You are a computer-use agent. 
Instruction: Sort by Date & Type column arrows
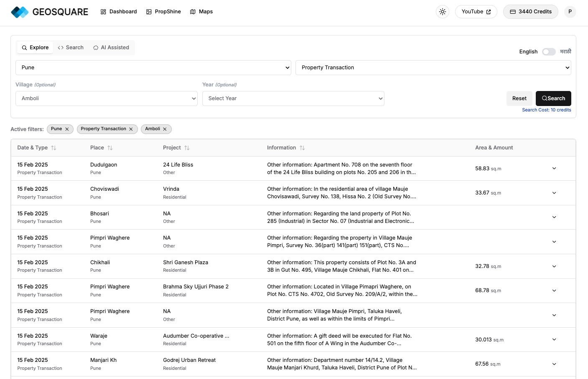point(53,148)
